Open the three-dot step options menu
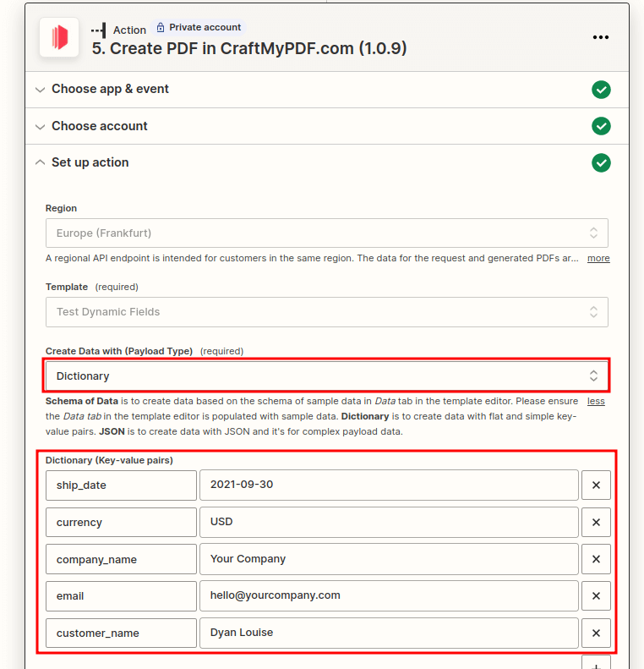The image size is (644, 669). pyautogui.click(x=601, y=37)
